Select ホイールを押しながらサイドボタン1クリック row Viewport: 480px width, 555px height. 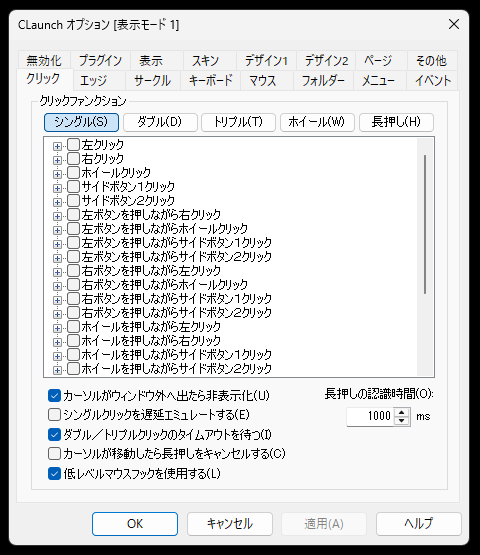[x=176, y=354]
